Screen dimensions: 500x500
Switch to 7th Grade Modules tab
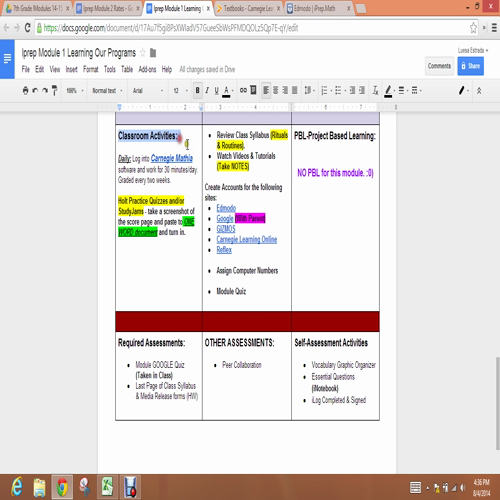point(38,9)
